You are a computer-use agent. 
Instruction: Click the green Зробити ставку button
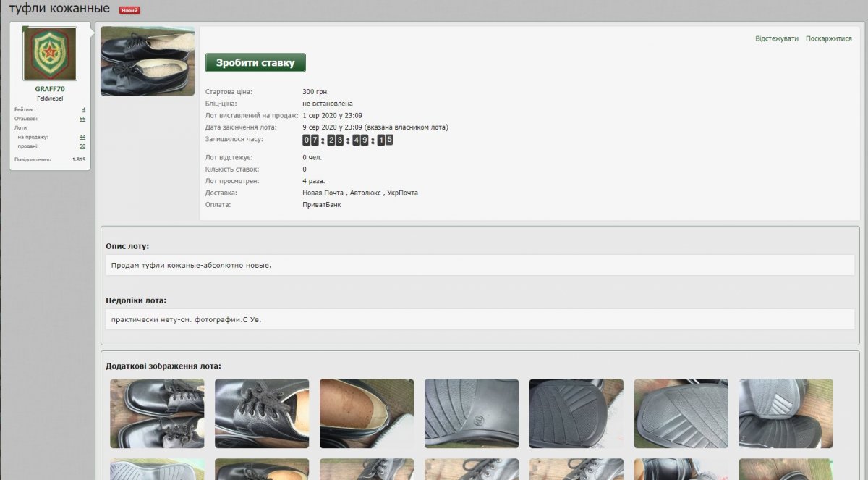tap(255, 63)
